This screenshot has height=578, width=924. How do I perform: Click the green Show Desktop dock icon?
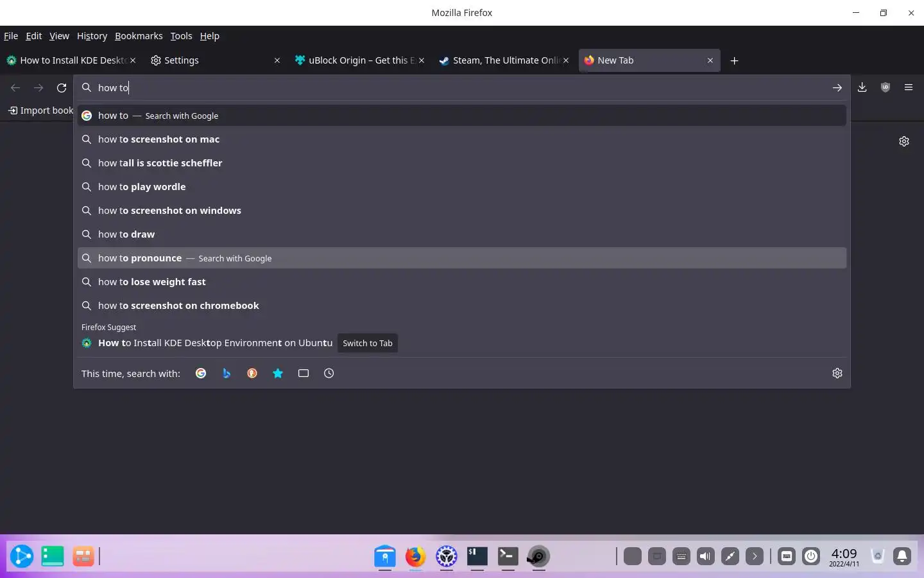(53, 556)
